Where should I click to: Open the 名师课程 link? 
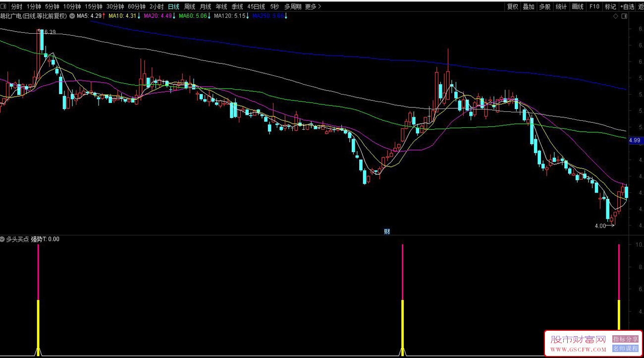[x=625, y=349]
